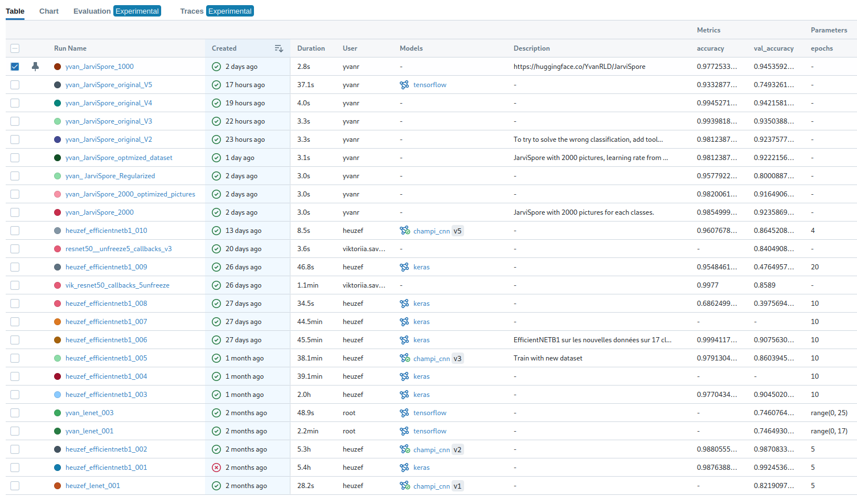Image resolution: width=857 pixels, height=504 pixels.
Task: Open run yvan_JarviSpore_1000
Action: coord(100,67)
